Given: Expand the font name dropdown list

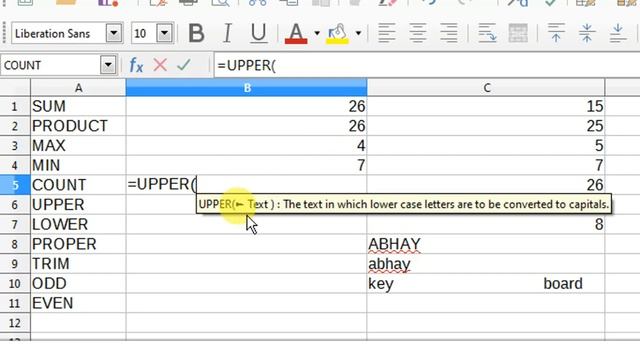Looking at the screenshot, I should click(114, 33).
